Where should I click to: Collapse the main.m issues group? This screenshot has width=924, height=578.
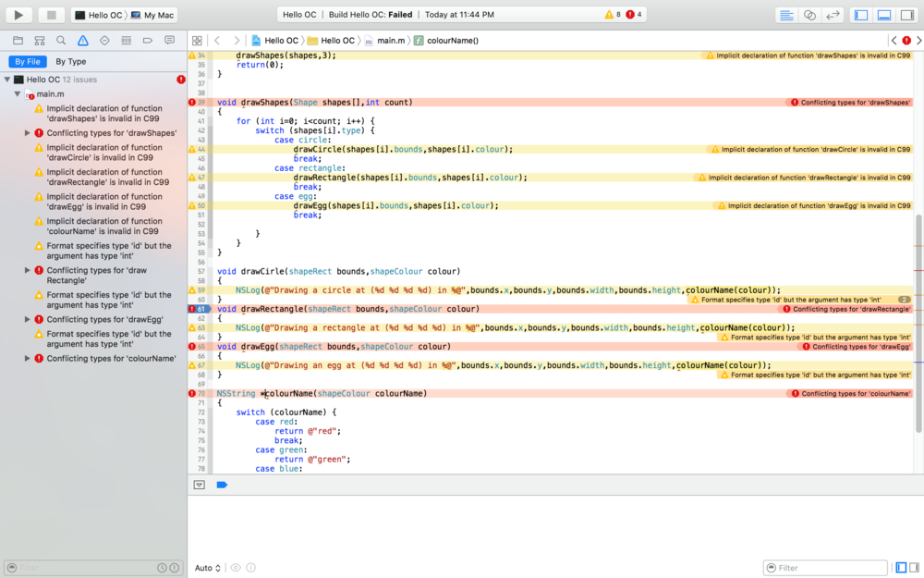(18, 94)
